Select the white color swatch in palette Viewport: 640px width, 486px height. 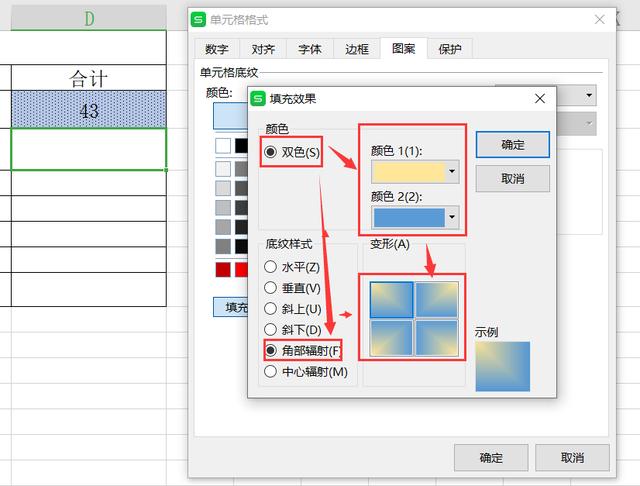coord(223,146)
